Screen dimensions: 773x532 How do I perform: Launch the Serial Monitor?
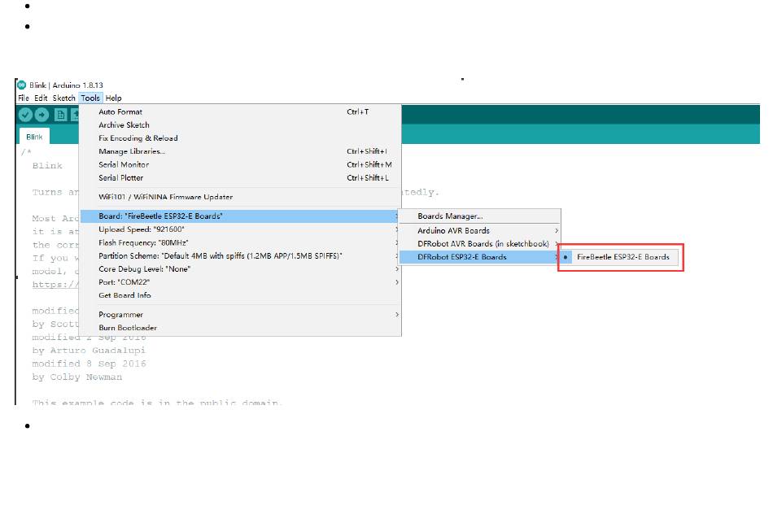click(241, 164)
